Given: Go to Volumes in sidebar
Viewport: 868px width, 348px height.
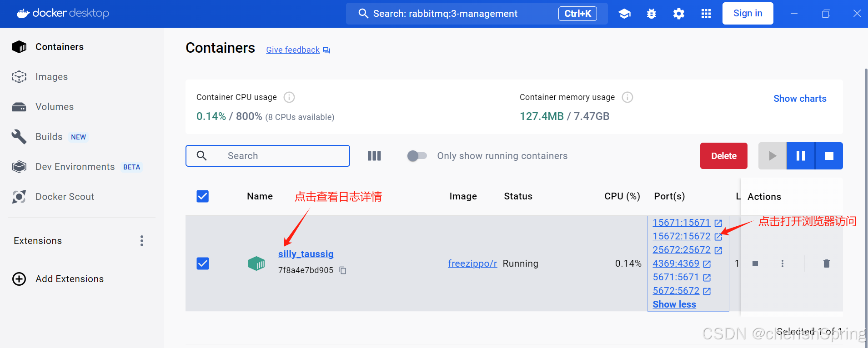Looking at the screenshot, I should pyautogui.click(x=55, y=107).
